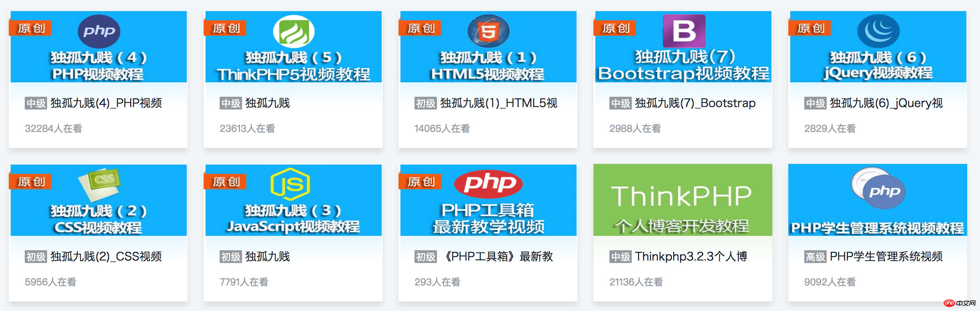Click 原创 badge on ThinkPHP5 card
Screen dimensions: 980x311
pyautogui.click(x=225, y=28)
